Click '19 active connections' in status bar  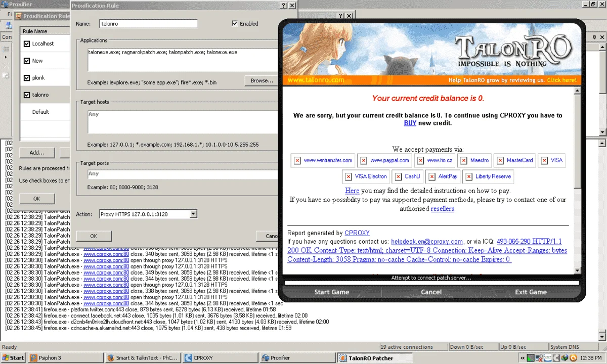[x=413, y=347]
